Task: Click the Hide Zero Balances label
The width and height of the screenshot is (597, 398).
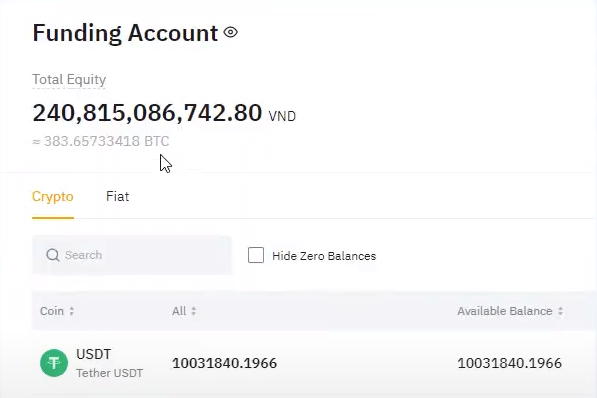Action: (324, 256)
